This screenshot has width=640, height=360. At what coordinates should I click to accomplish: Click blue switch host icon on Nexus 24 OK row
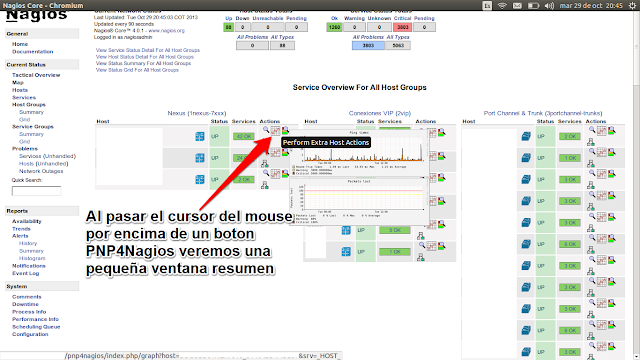[200, 158]
